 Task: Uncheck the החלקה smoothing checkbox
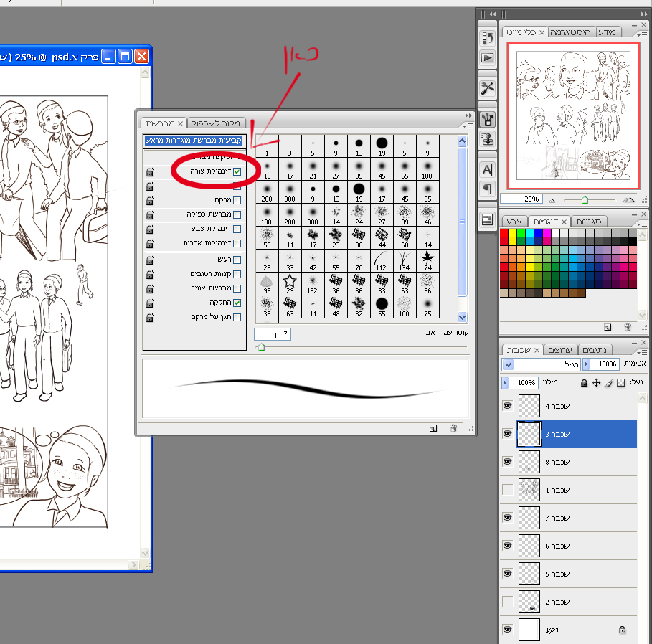pyautogui.click(x=237, y=303)
